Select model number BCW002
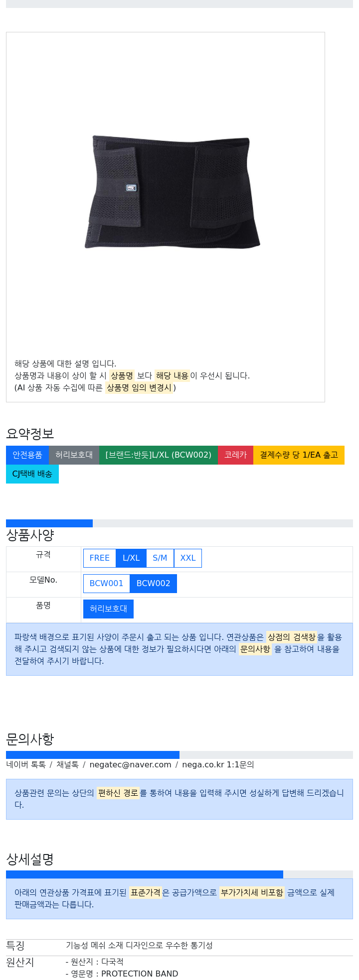The image size is (359, 980). pos(154,584)
